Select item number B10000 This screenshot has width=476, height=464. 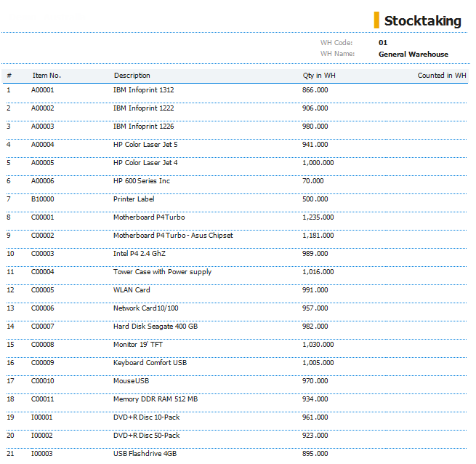tap(42, 199)
